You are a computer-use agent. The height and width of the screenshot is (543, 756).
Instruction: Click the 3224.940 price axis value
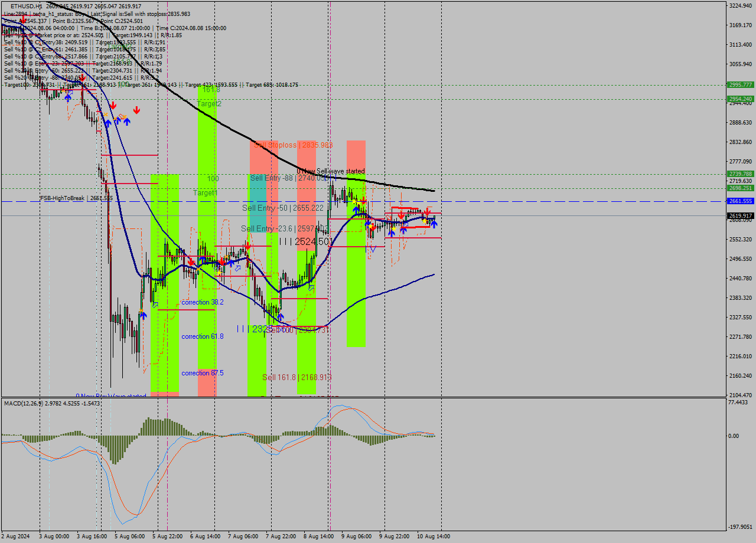coord(741,5)
